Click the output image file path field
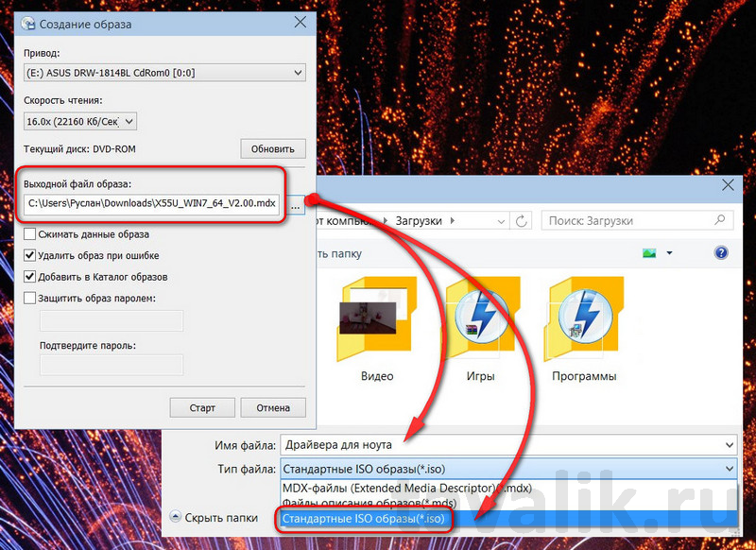Viewport: 756px width, 550px height. click(x=151, y=203)
